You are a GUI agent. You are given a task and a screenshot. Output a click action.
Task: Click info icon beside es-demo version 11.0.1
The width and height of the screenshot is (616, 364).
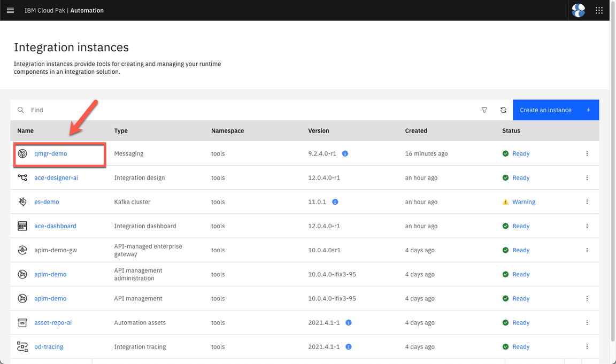pyautogui.click(x=335, y=202)
